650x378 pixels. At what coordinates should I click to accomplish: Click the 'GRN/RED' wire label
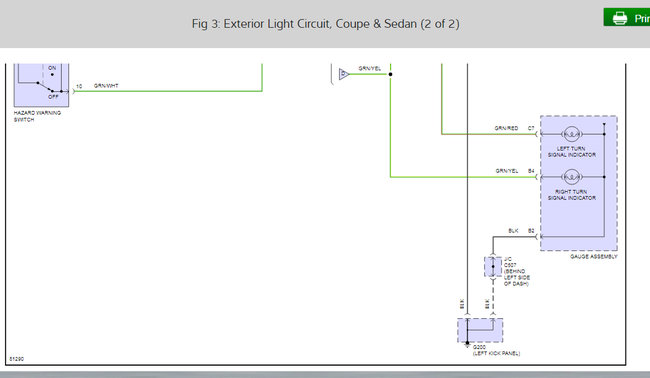coord(506,128)
